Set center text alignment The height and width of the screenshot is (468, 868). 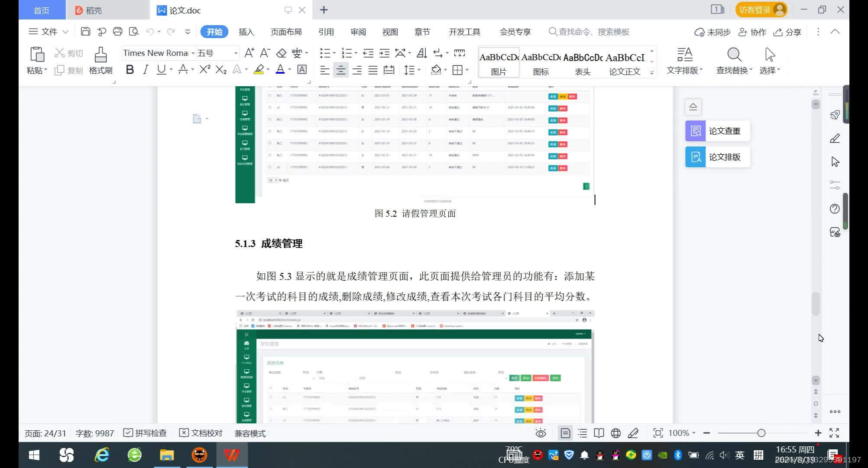(341, 70)
